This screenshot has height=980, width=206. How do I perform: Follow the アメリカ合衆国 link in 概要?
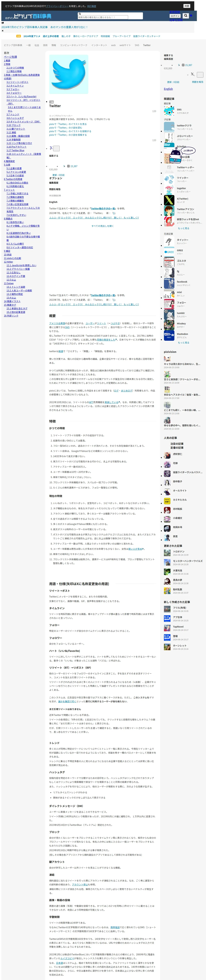[57, 324]
